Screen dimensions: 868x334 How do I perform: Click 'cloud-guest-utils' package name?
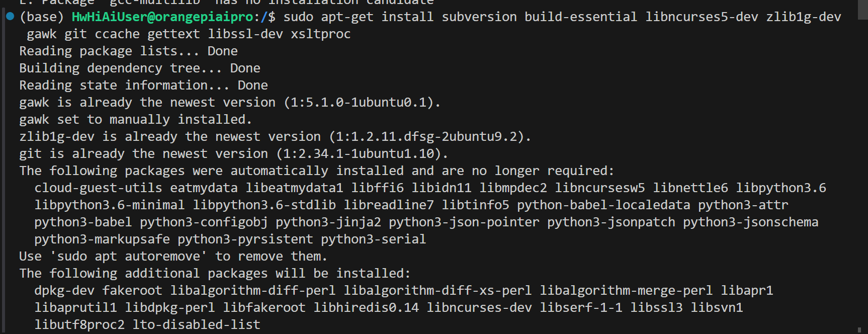[x=99, y=188]
